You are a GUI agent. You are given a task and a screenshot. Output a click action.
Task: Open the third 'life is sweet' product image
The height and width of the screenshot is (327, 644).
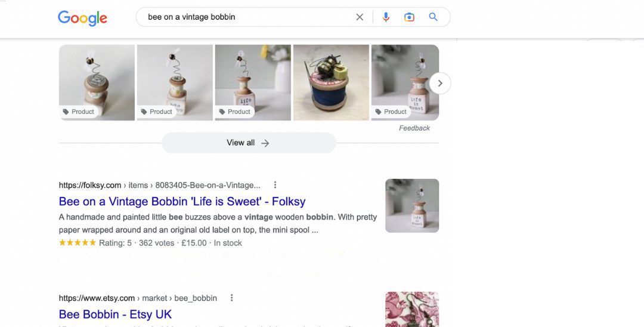tap(253, 78)
